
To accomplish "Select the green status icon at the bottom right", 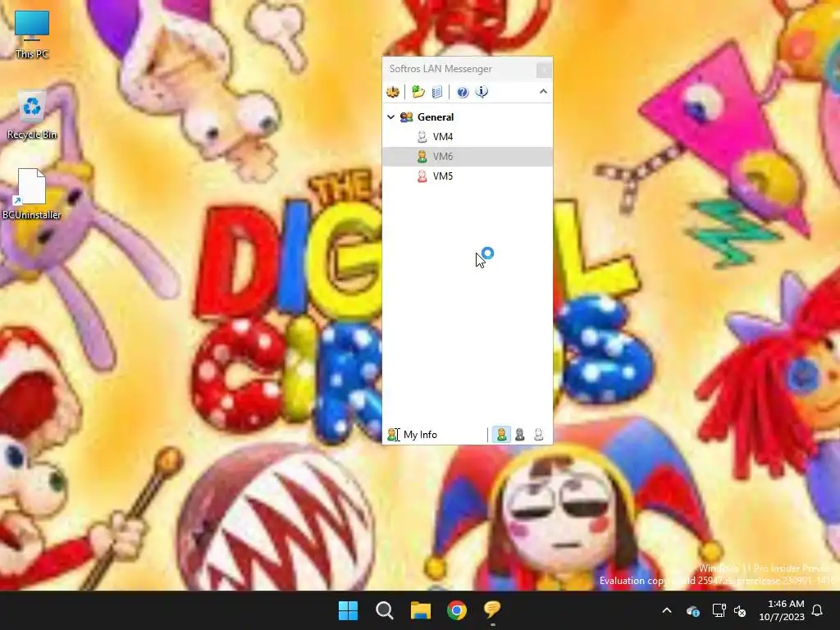I will pyautogui.click(x=501, y=435).
